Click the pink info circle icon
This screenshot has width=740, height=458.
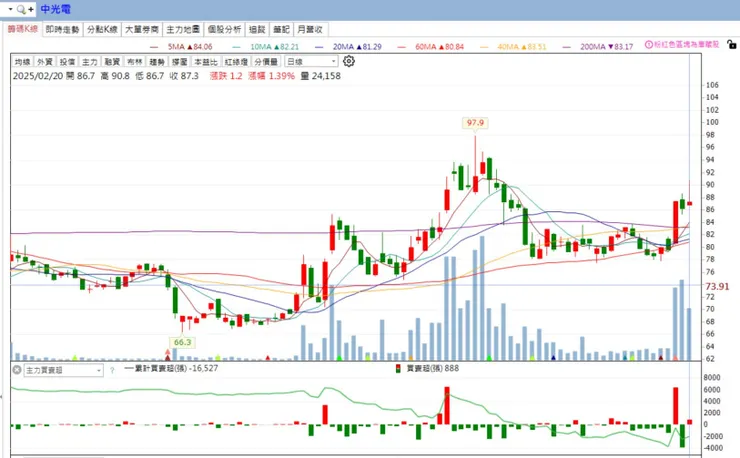pyautogui.click(x=649, y=45)
